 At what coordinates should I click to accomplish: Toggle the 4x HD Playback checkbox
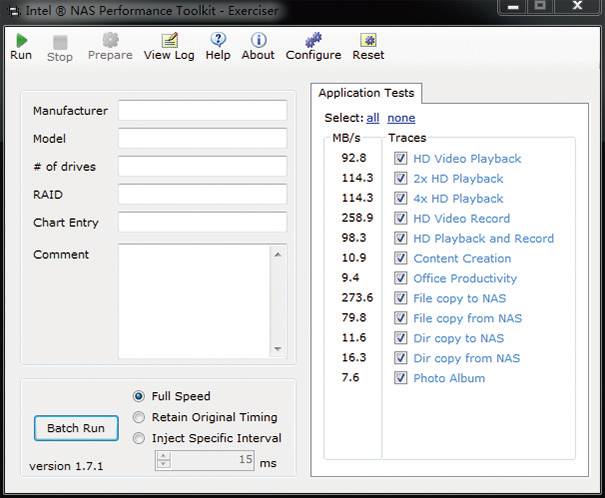coord(400,198)
